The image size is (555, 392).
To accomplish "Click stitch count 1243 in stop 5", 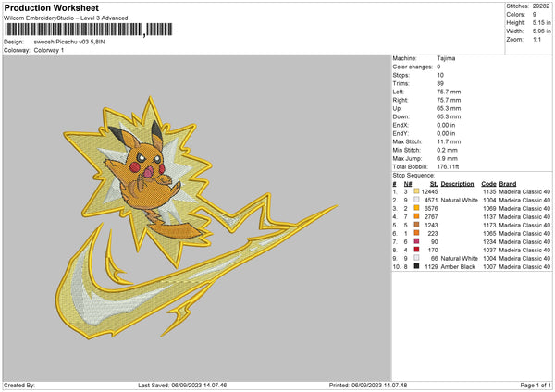I will (x=431, y=225).
